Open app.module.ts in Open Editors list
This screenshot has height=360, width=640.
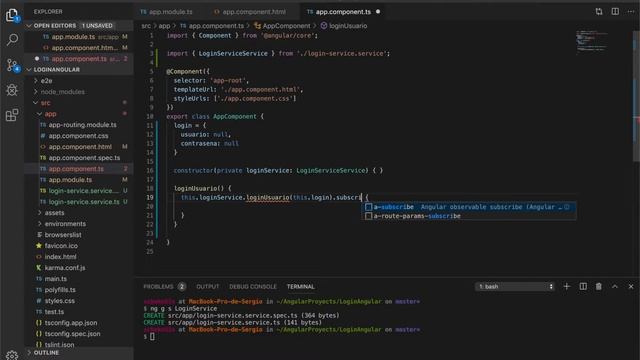(79, 37)
